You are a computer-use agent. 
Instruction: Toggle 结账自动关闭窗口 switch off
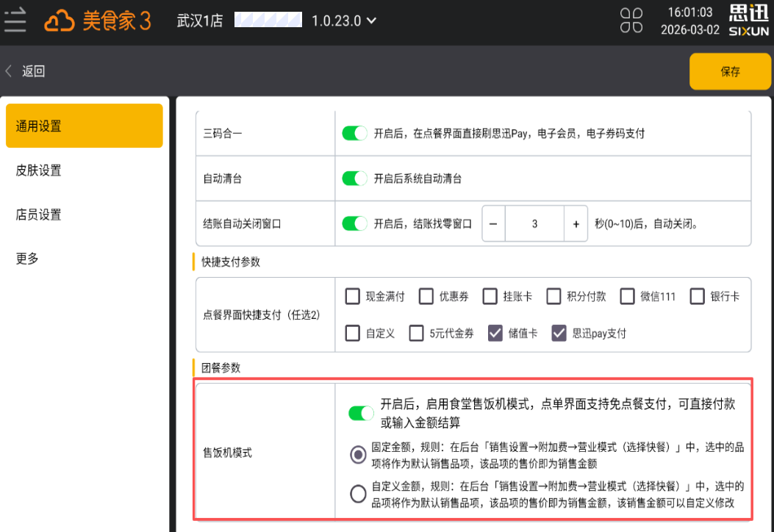point(355,223)
